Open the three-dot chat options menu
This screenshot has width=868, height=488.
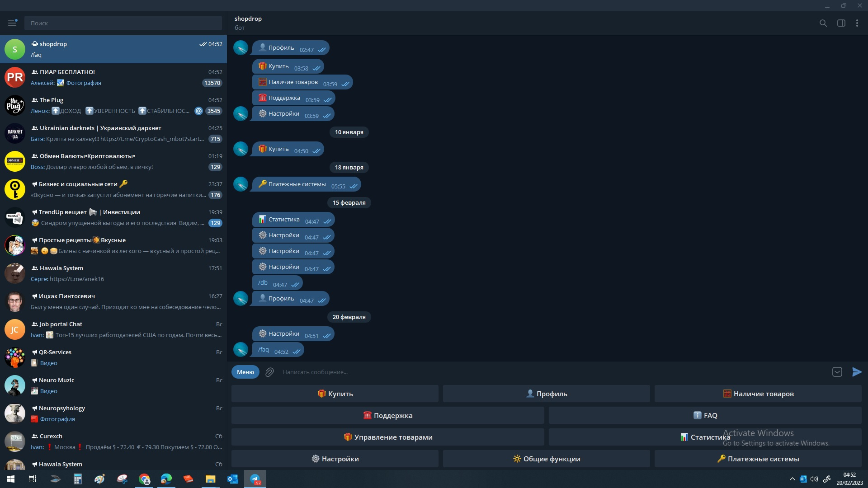pos(857,23)
